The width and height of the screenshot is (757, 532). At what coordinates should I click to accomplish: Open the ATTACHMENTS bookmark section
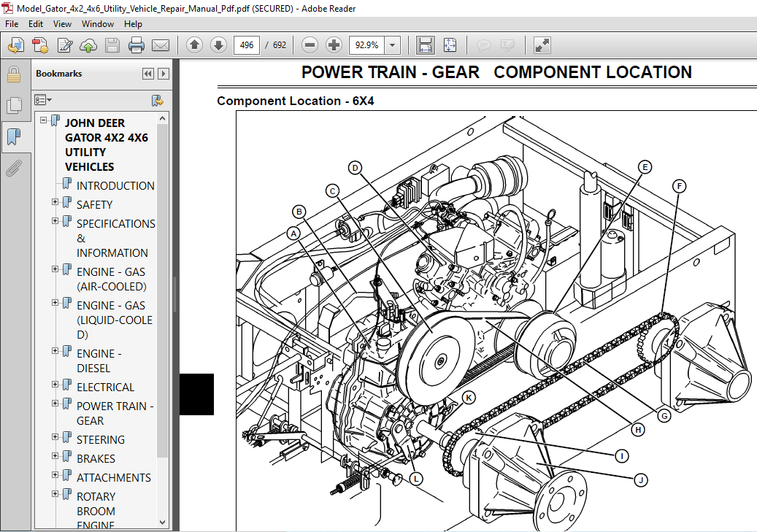pyautogui.click(x=113, y=477)
